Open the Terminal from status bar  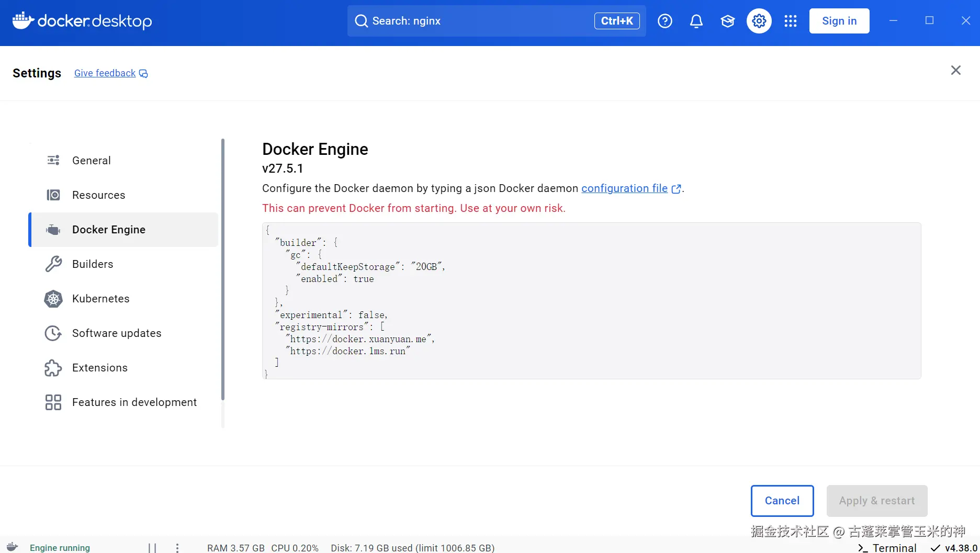pyautogui.click(x=887, y=548)
